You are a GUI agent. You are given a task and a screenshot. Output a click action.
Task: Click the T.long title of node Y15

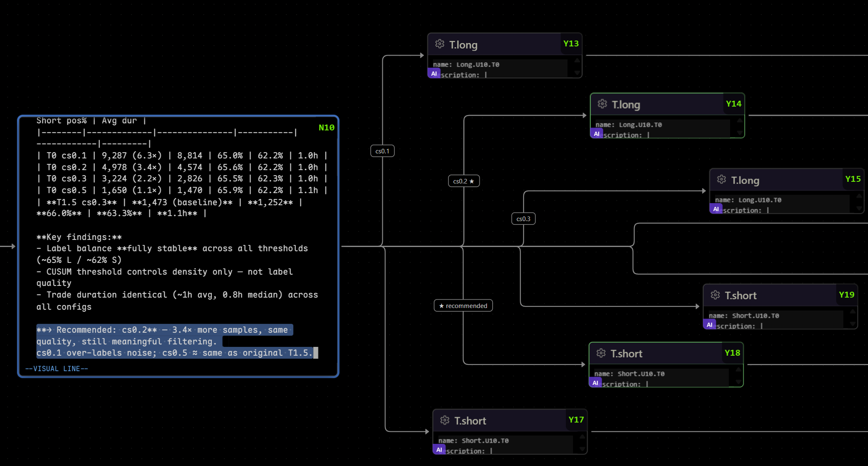tap(745, 181)
